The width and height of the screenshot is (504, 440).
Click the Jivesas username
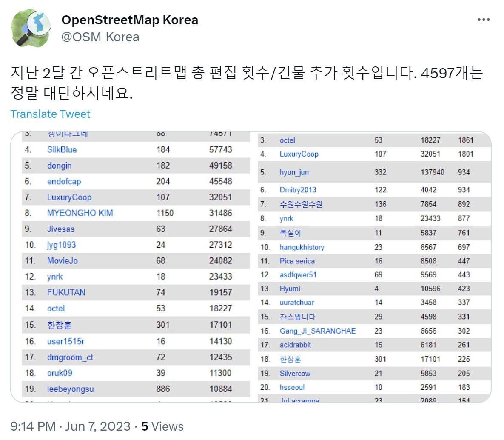tap(61, 229)
